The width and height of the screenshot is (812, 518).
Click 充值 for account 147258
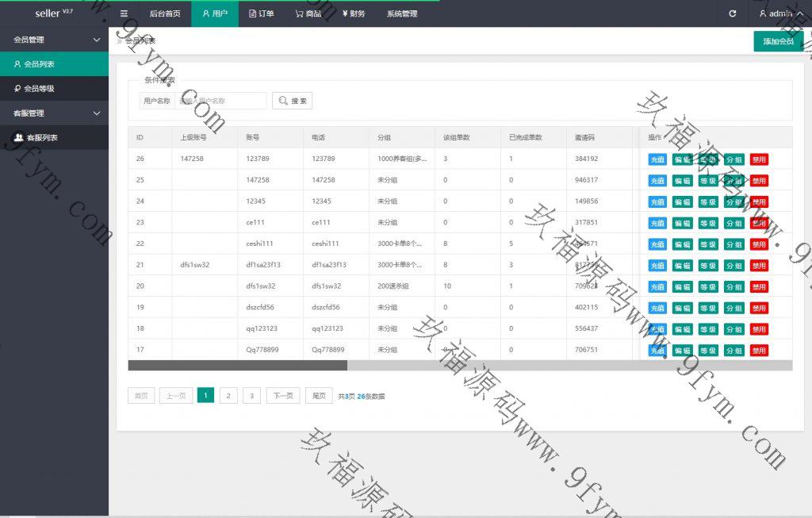657,181
